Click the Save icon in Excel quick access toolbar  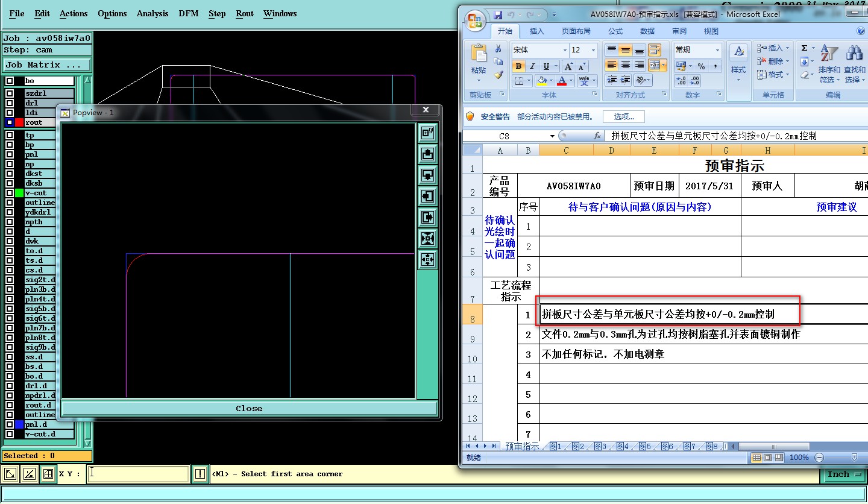[497, 14]
